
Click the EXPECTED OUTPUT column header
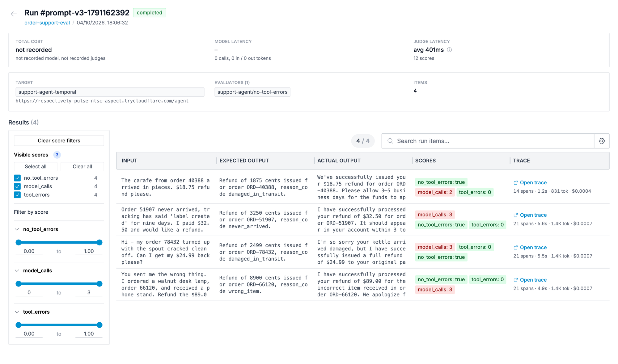244,161
